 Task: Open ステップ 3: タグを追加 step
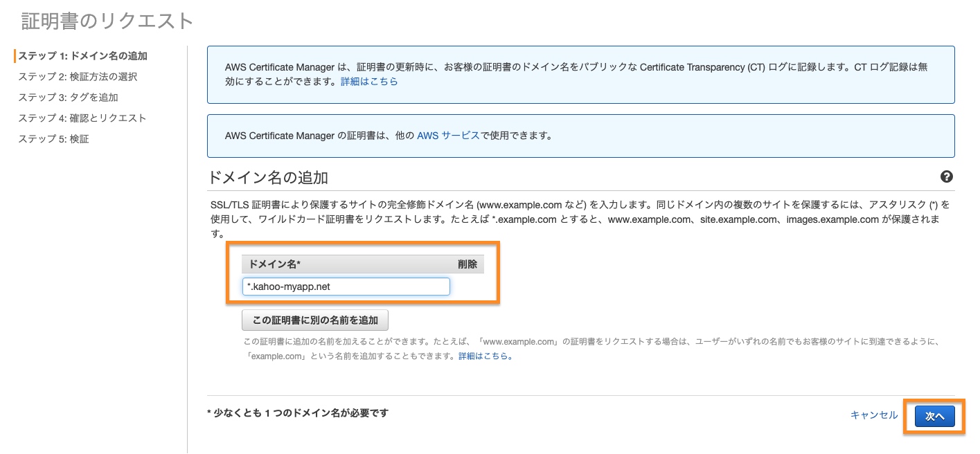tap(68, 98)
